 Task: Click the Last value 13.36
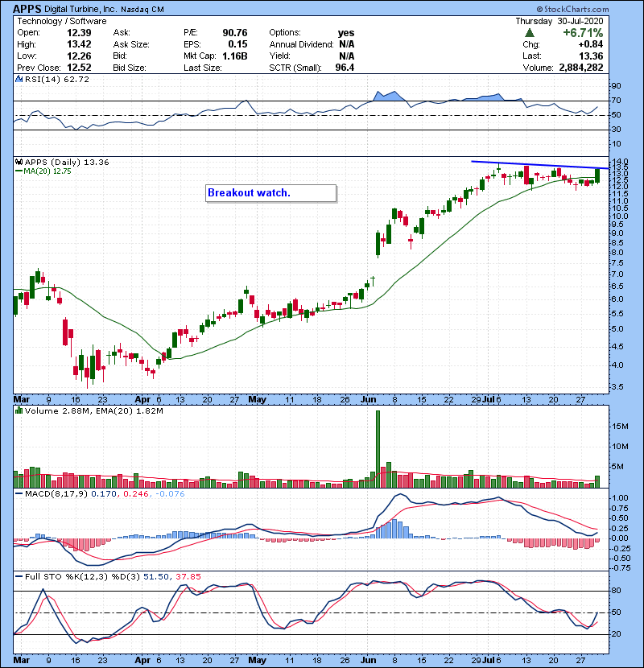point(591,56)
